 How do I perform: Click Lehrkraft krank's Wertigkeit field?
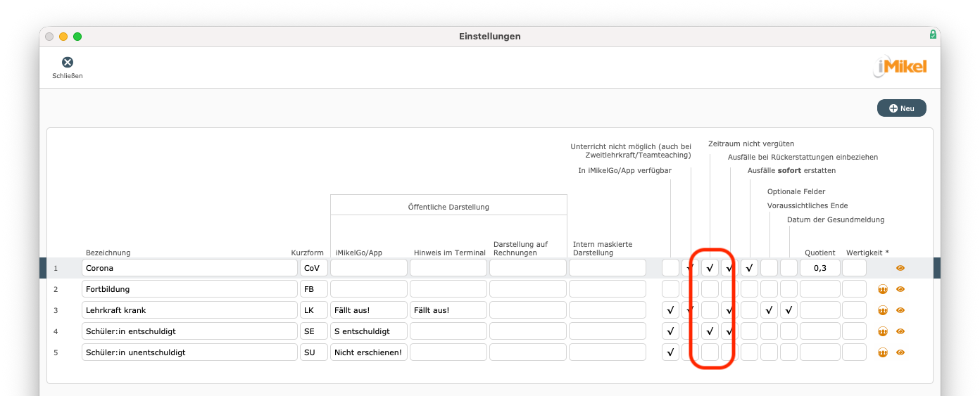tap(855, 310)
